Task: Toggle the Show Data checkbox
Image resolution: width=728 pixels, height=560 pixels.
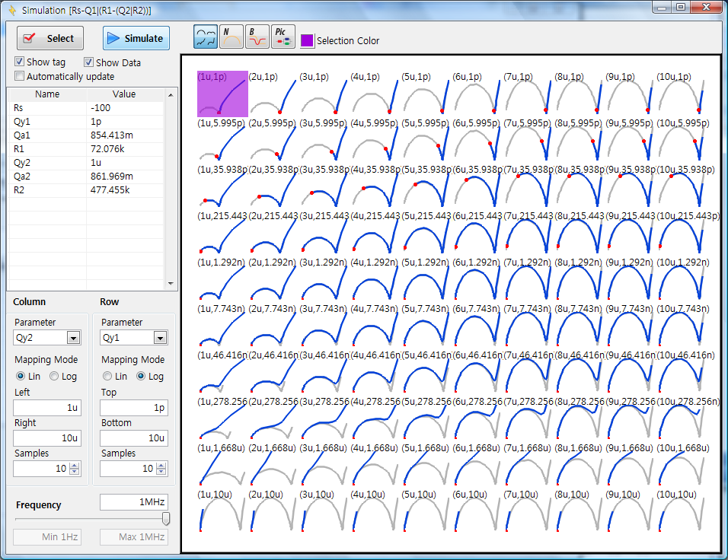Action: click(x=89, y=62)
